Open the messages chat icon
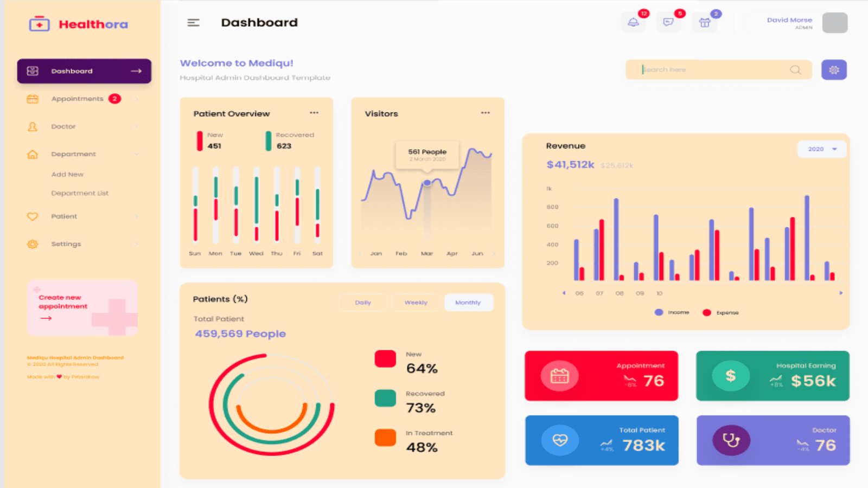 point(668,23)
